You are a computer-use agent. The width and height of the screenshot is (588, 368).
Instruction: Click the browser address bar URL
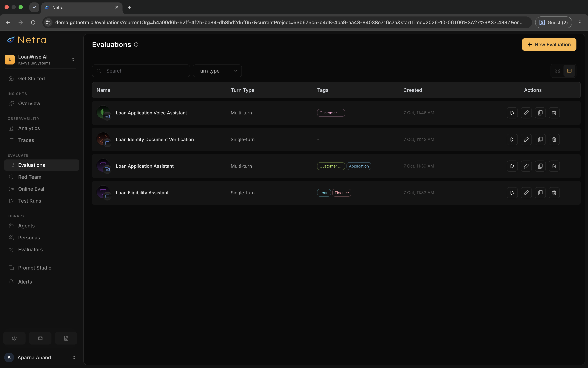pos(289,22)
